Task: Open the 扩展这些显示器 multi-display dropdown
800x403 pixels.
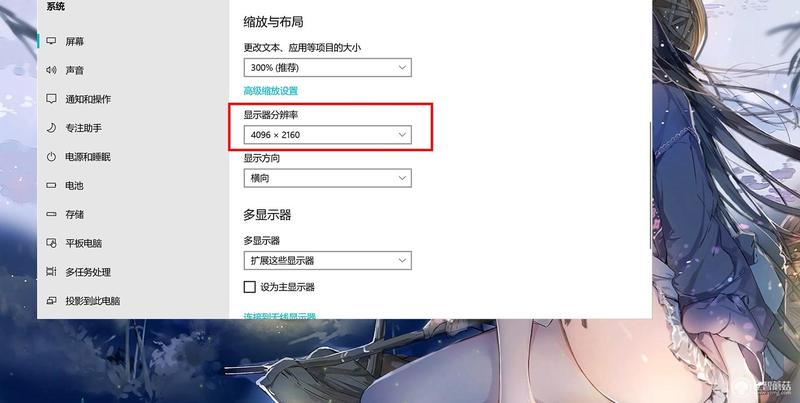Action: click(x=328, y=260)
